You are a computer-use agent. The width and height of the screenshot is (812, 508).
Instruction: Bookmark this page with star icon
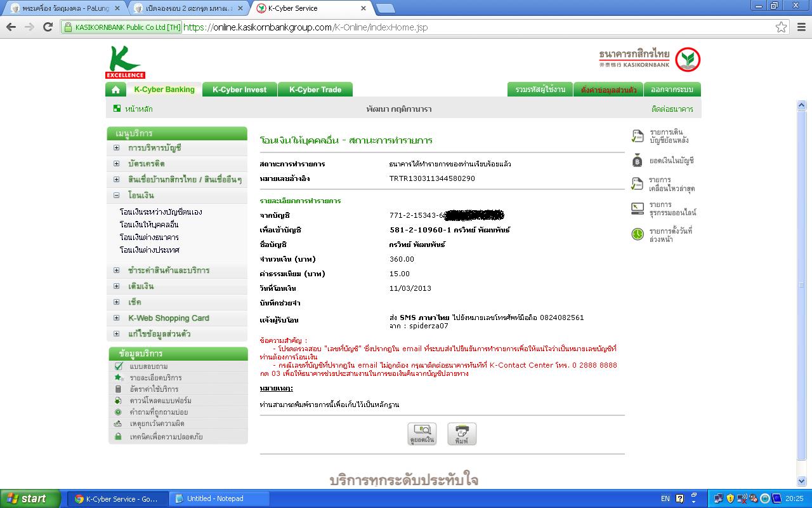(x=781, y=27)
